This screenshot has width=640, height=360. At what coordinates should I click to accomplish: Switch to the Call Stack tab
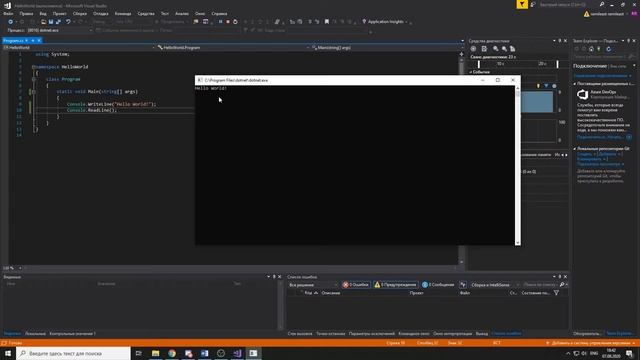pyautogui.click(x=300, y=334)
